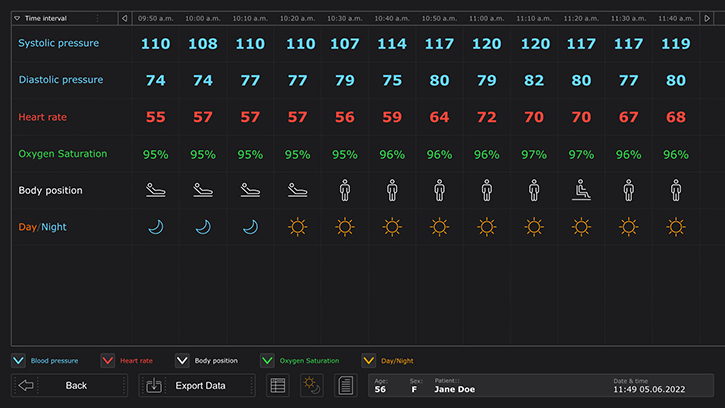Select the 10:30 a.m. time column header
Image resolution: width=725 pixels, height=408 pixels.
(345, 18)
